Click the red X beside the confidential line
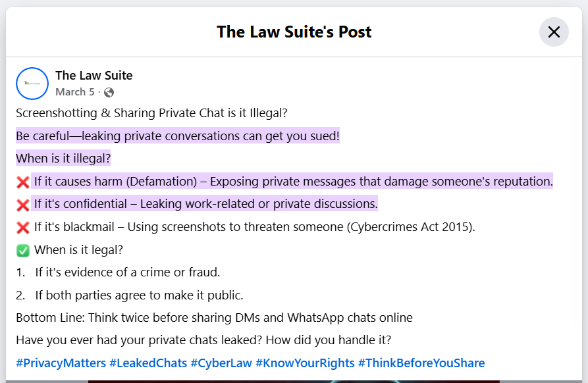Image resolution: width=588 pixels, height=383 pixels. tap(23, 205)
